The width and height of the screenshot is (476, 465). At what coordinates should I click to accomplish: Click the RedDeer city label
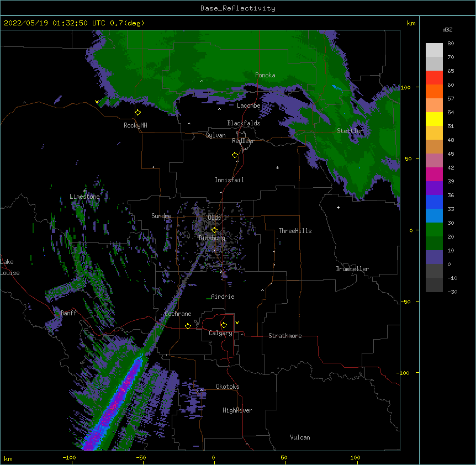click(243, 141)
